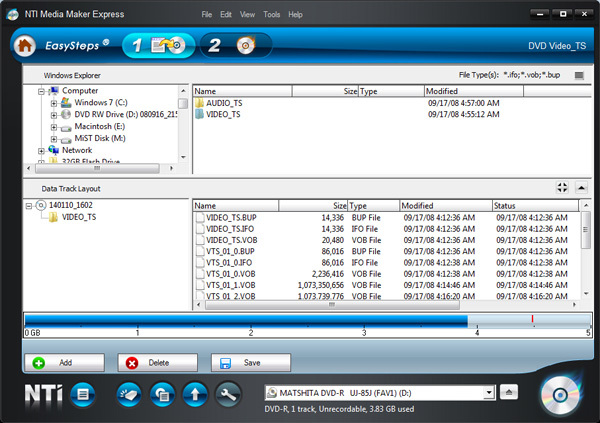600x423 pixels.
Task: Sort explorer list by Name column
Action: click(x=242, y=91)
